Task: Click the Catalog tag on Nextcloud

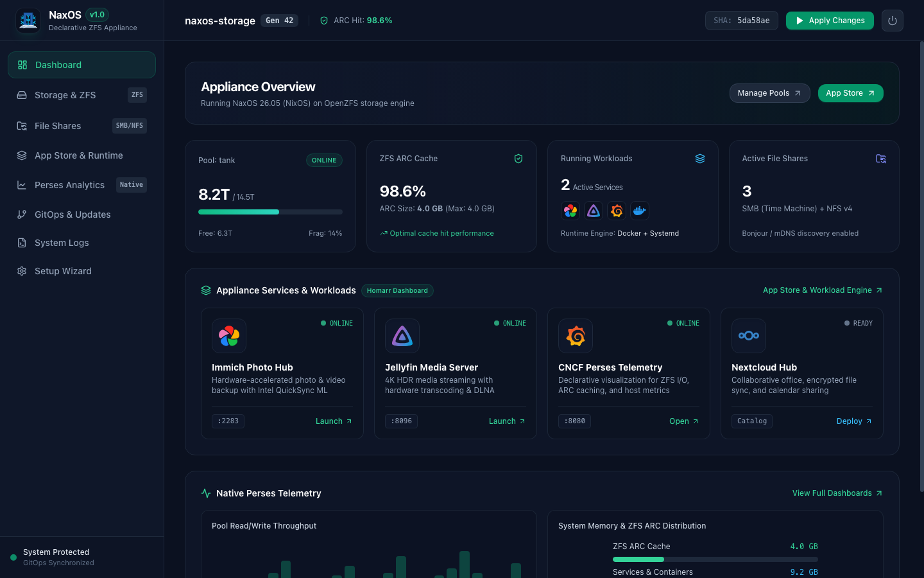Action: coord(752,421)
